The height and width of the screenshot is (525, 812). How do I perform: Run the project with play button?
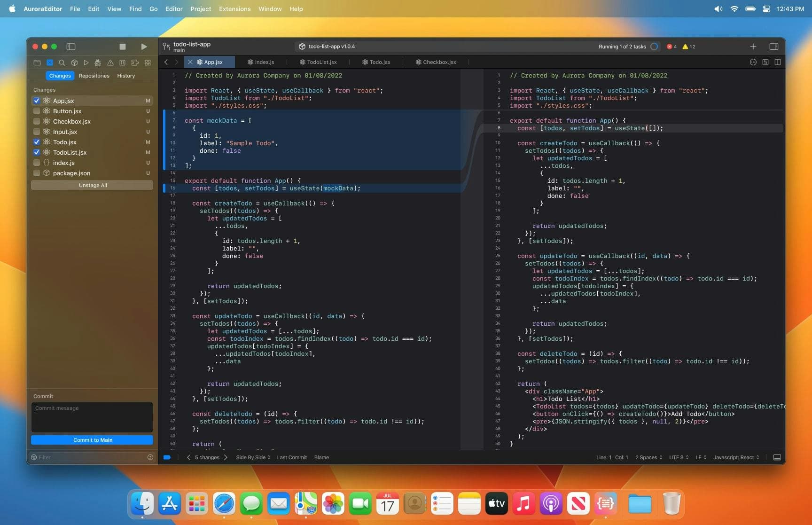[x=144, y=47]
